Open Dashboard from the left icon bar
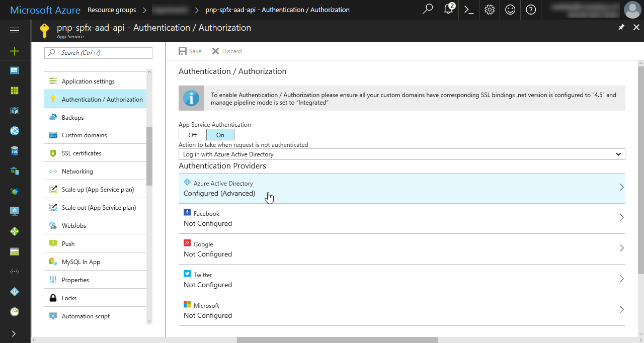The height and width of the screenshot is (343, 644). [15, 70]
